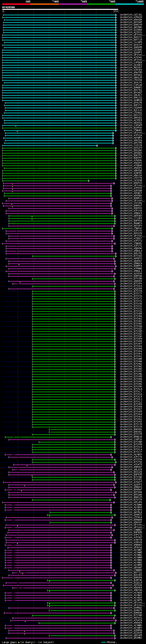
Task: Select the UniRef100_Q2R3Q8 label
Action: coord(131,191)
